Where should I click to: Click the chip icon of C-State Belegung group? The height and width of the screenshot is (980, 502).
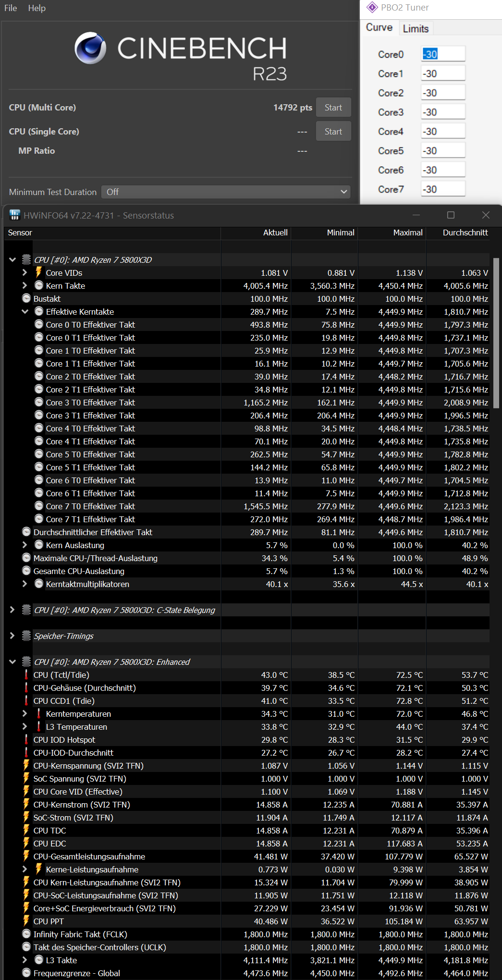pos(26,610)
